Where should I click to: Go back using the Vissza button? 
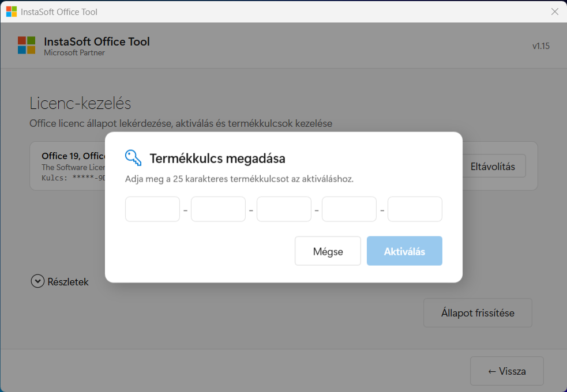(x=506, y=371)
